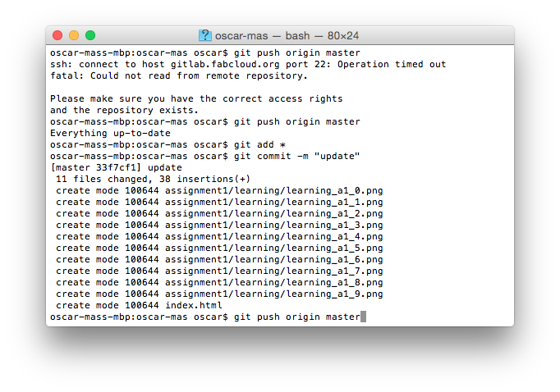The height and width of the screenshot is (392, 560).
Task: Click the terminal cursor after the last command
Action: click(363, 317)
